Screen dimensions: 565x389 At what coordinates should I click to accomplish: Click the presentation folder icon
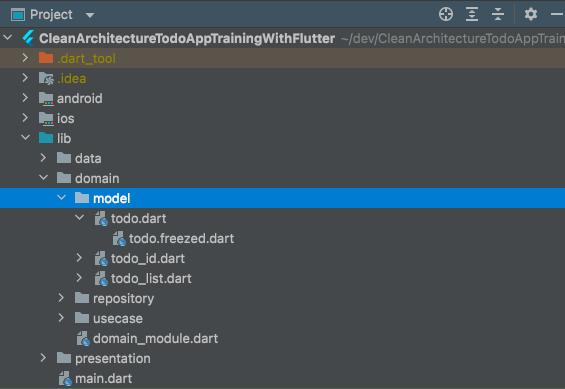[x=64, y=358]
